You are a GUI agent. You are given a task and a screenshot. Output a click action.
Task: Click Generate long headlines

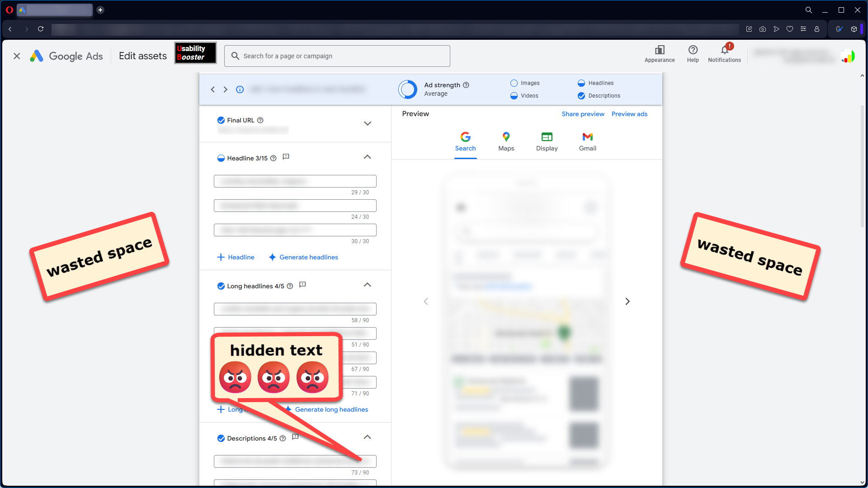(x=331, y=409)
